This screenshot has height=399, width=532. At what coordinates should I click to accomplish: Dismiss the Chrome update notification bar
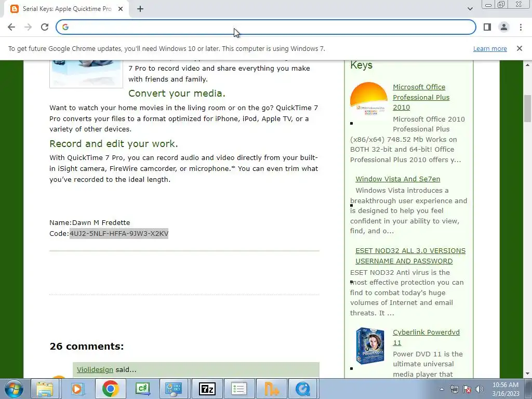tap(520, 48)
